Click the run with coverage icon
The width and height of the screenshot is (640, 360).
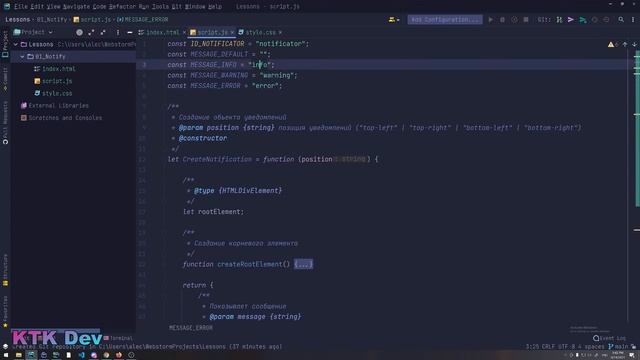tap(514, 20)
